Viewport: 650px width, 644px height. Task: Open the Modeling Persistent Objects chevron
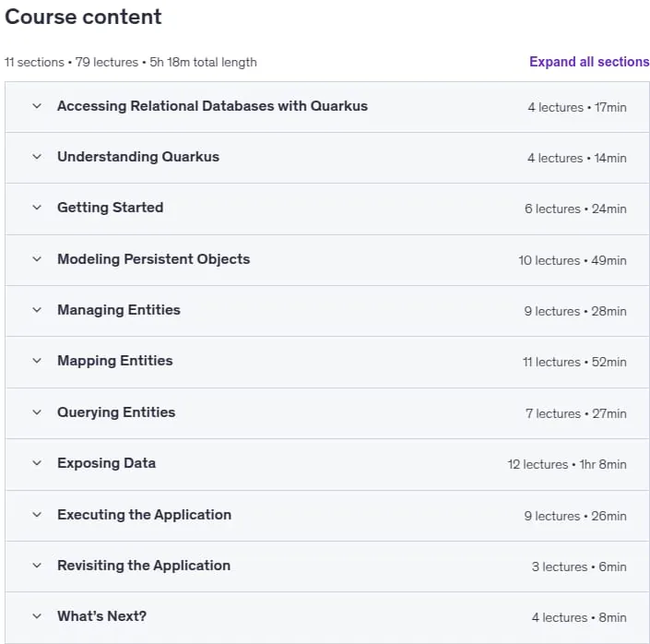[37, 259]
